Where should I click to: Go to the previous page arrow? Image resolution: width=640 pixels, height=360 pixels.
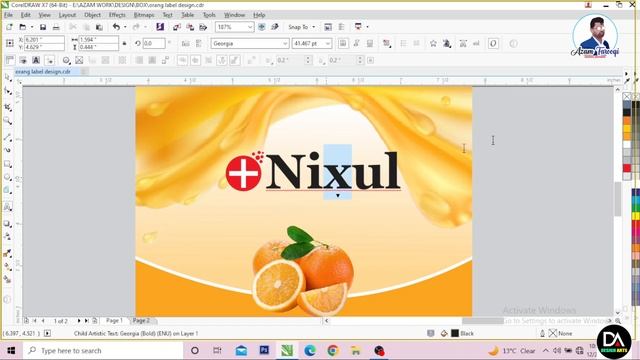(x=43, y=321)
